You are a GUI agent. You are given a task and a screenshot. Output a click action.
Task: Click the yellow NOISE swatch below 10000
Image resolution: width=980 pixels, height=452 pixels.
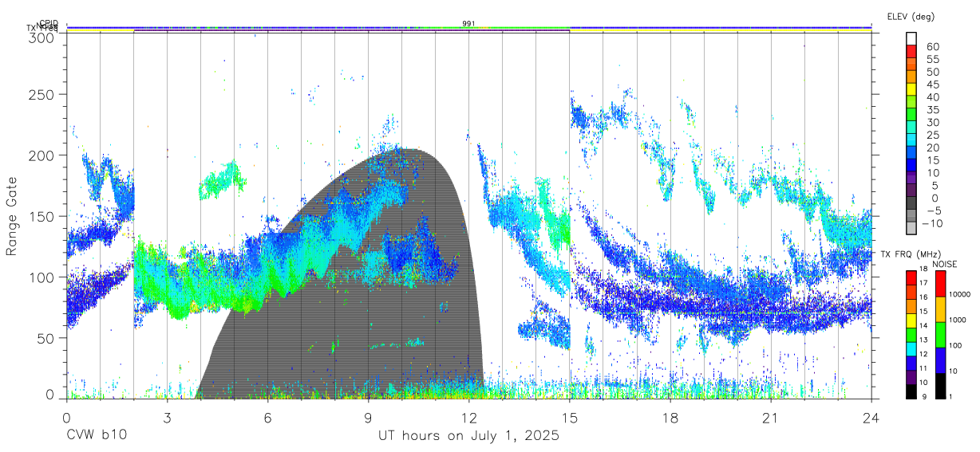[939, 309]
